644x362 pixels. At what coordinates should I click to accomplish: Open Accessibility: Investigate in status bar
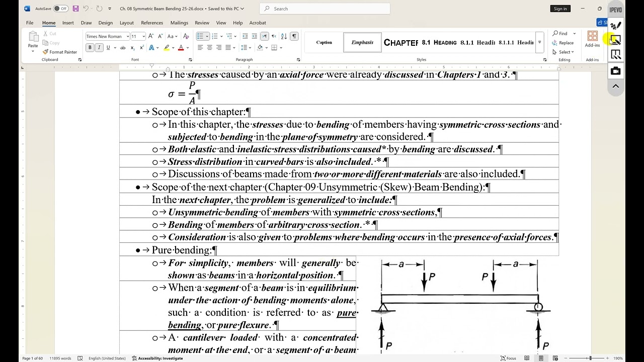click(x=157, y=358)
